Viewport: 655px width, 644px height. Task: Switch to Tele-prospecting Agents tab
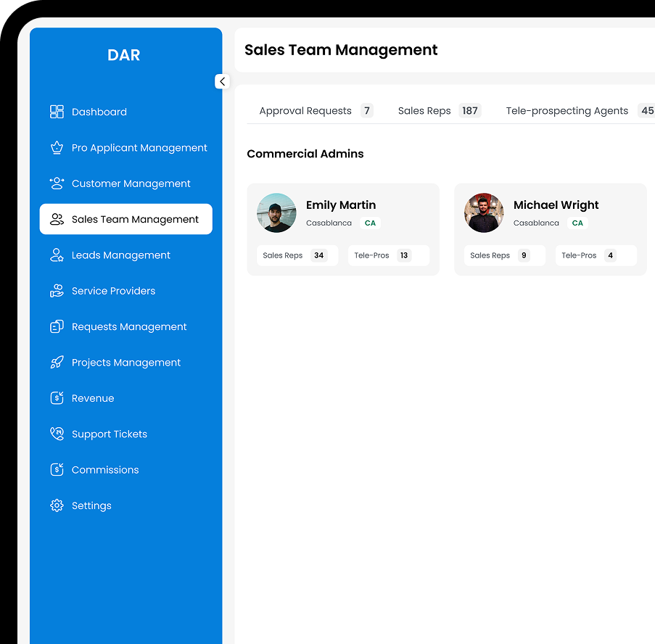580,111
